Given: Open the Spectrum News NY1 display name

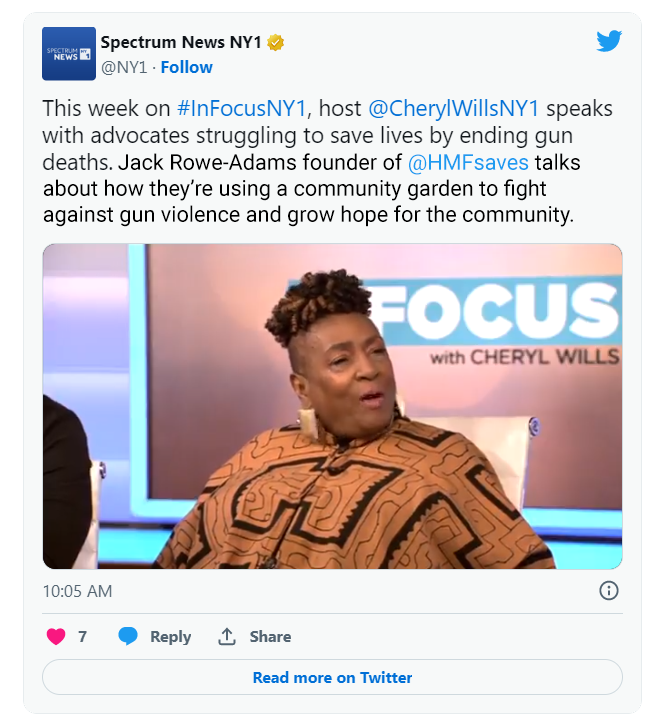Looking at the screenshot, I should (x=181, y=42).
